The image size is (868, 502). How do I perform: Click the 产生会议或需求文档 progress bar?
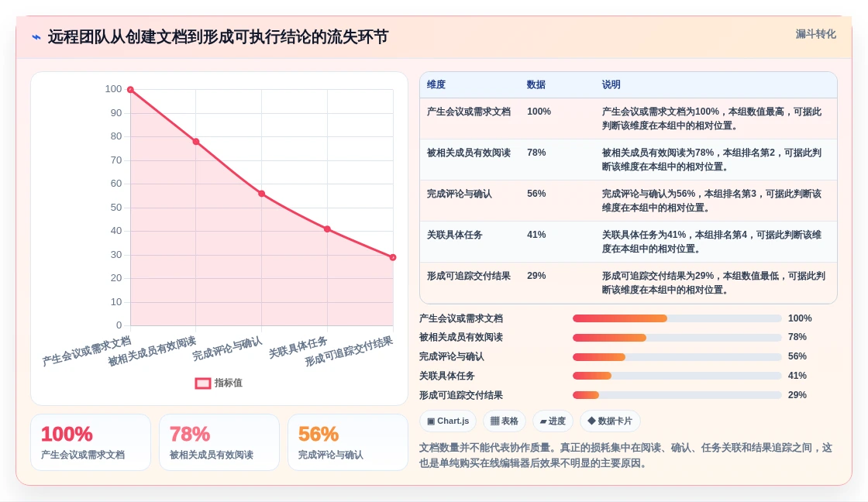click(x=677, y=318)
